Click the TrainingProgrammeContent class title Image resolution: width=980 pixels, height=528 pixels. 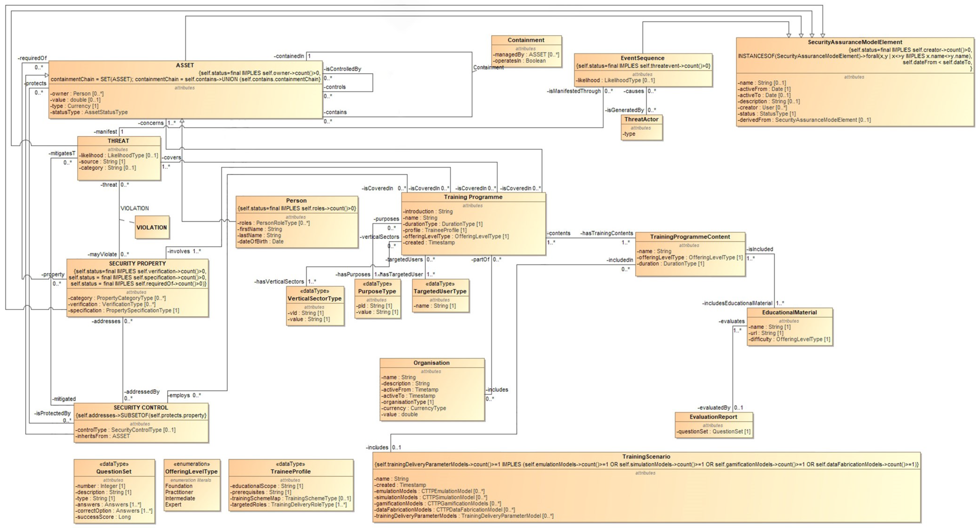[x=690, y=237]
